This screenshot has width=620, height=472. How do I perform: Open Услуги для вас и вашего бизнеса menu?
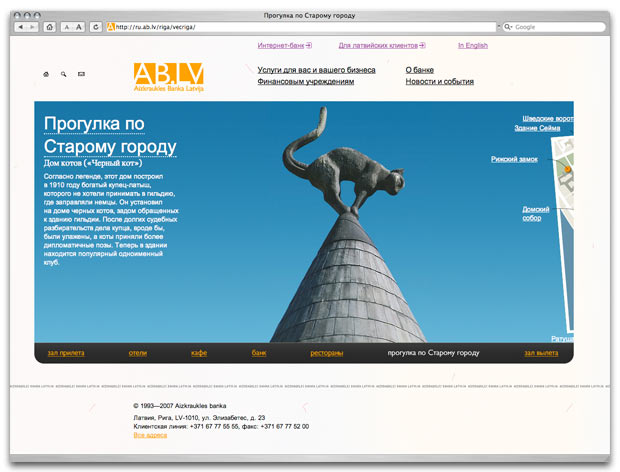(316, 70)
